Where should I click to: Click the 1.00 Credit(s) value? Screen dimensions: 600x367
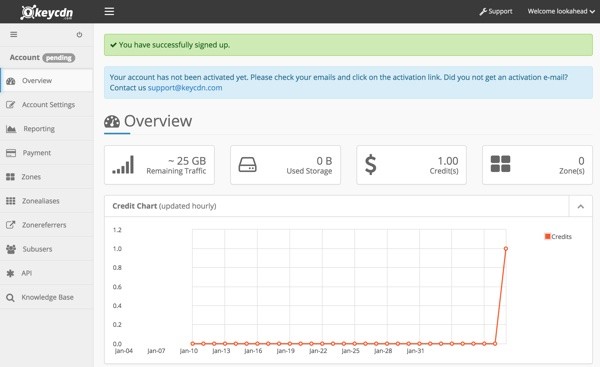click(448, 161)
